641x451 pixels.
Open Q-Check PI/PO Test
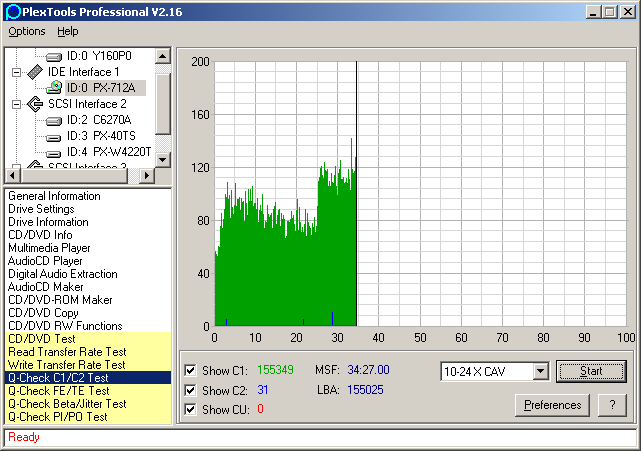pyautogui.click(x=87, y=417)
